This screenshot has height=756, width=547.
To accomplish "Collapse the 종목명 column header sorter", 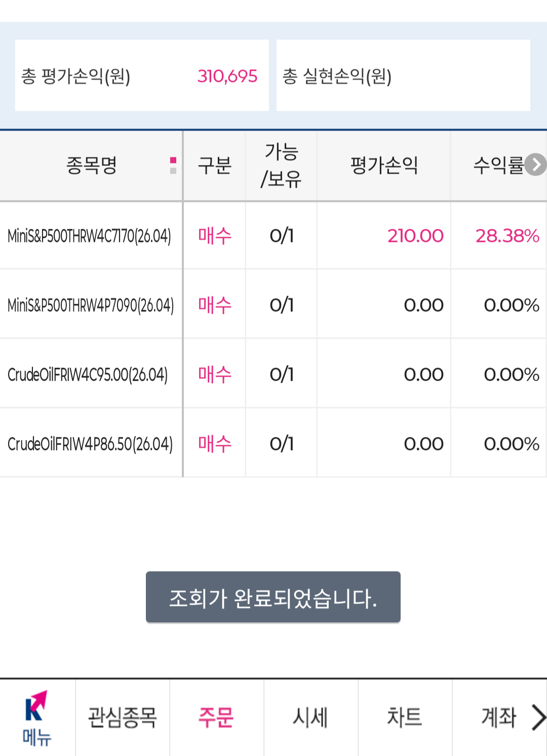I will [x=174, y=166].
